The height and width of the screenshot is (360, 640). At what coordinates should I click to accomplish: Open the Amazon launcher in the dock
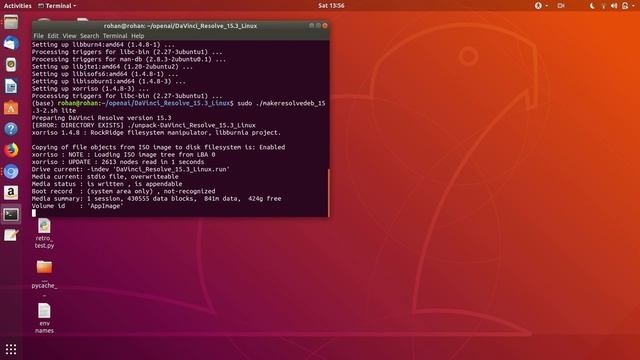click(11, 193)
